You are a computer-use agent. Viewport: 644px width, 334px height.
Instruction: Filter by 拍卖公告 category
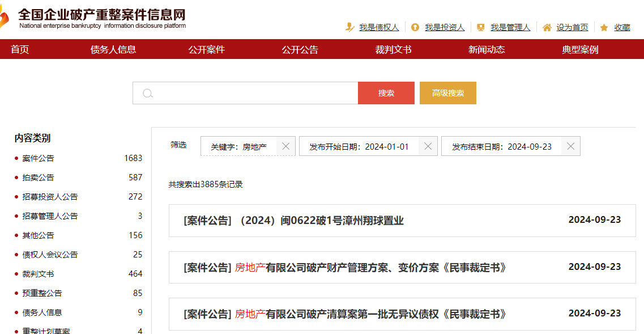[39, 177]
